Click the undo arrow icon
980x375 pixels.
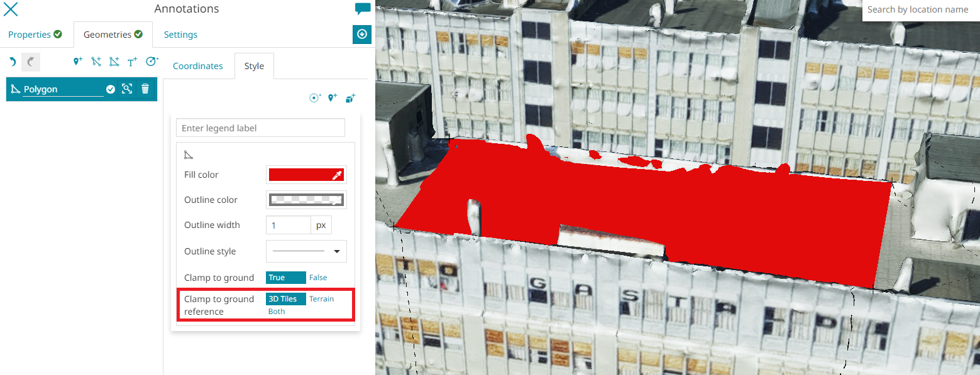coord(13,62)
